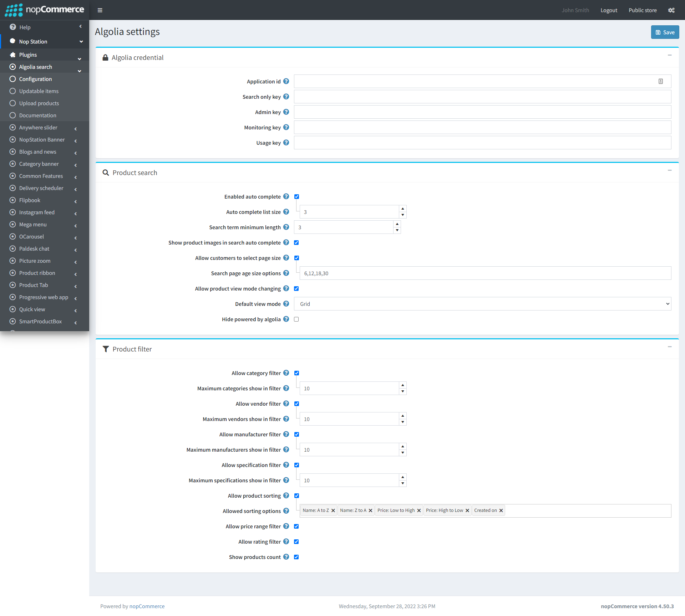The image size is (685, 616).
Task: Click the autofill icon in Application id field
Action: click(661, 81)
